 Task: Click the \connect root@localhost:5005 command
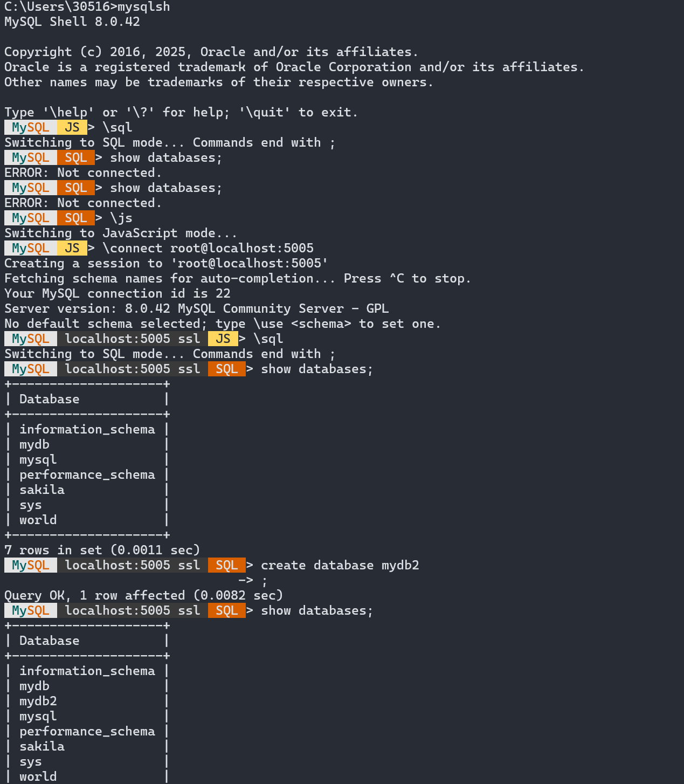(208, 249)
